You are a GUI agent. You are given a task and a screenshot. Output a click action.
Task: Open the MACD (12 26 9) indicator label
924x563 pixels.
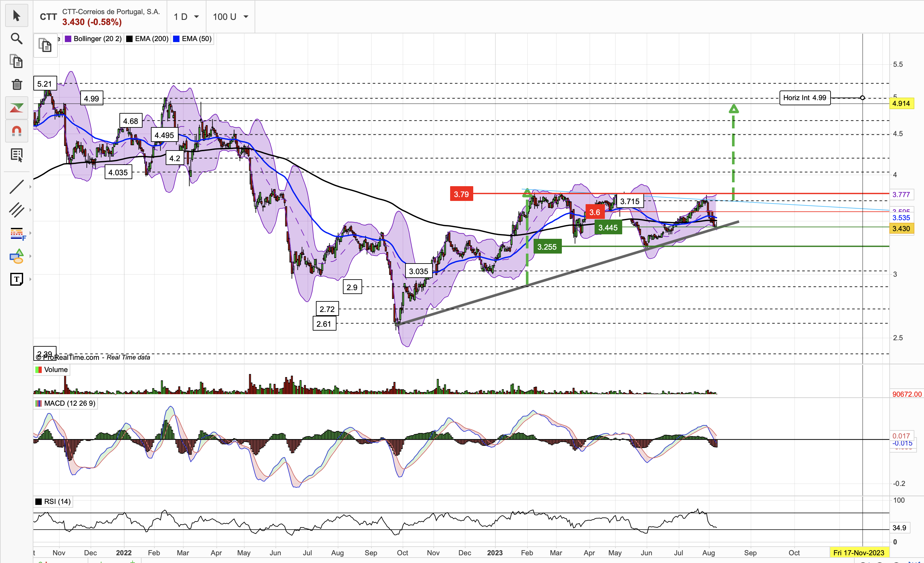coord(69,403)
